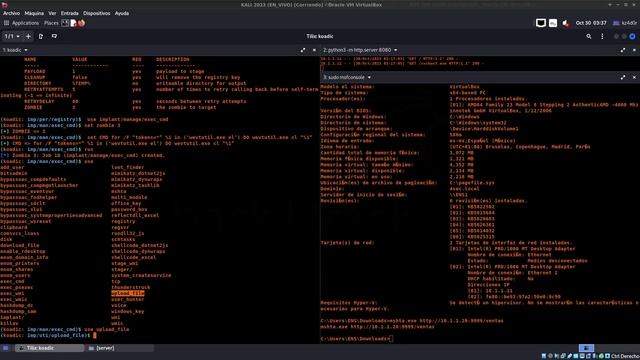Open the Kali Applications menu

(x=21, y=23)
